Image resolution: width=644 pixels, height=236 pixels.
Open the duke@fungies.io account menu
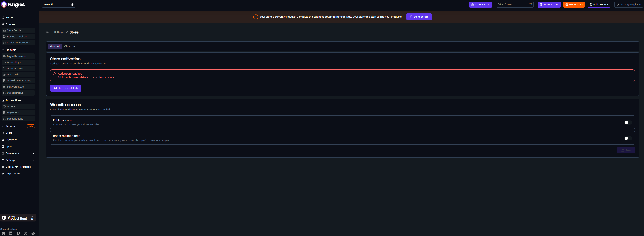pos(629,5)
